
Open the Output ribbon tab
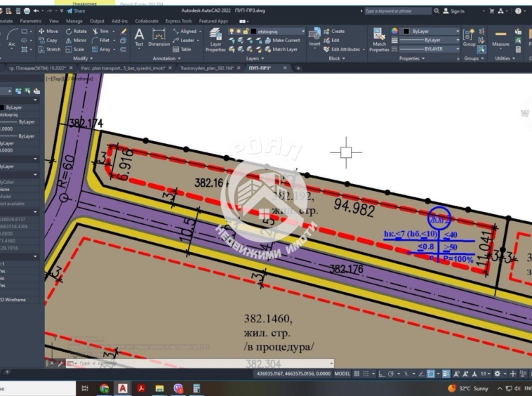click(97, 21)
